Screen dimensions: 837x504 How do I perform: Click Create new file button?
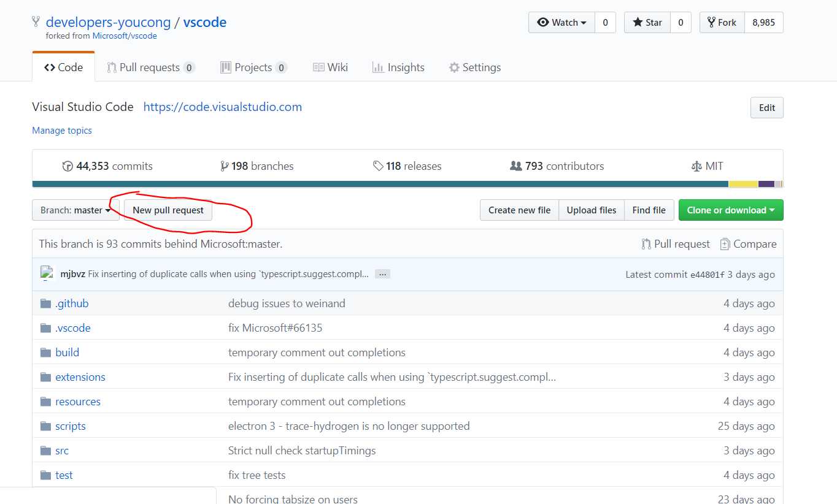coord(519,210)
